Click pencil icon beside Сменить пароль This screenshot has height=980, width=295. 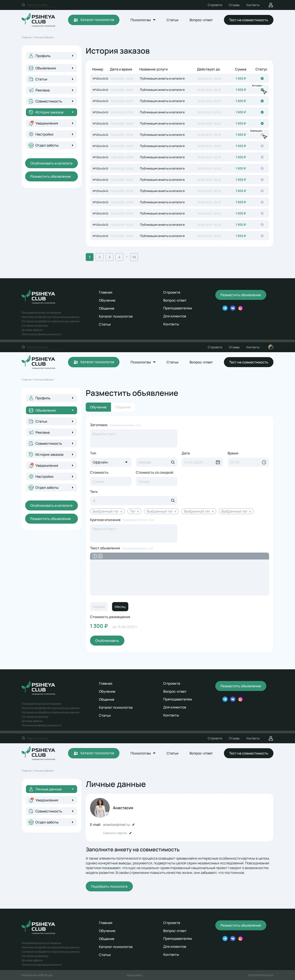[130, 833]
